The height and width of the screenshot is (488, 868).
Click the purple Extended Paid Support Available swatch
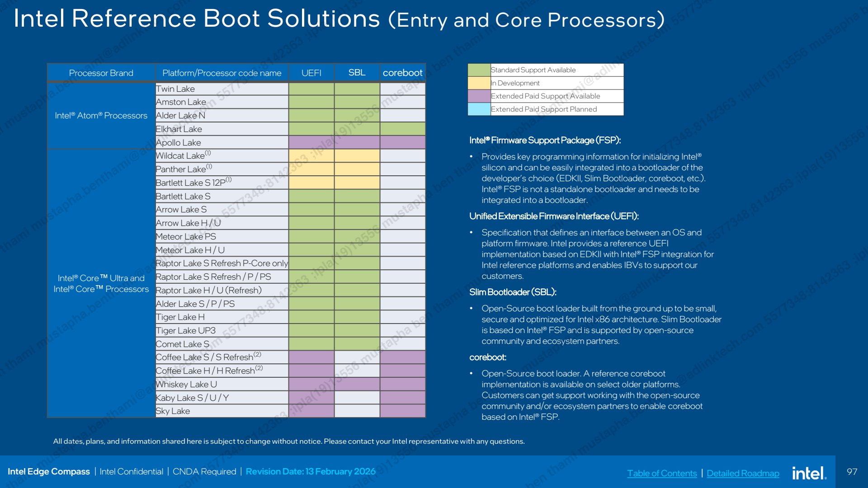point(479,96)
